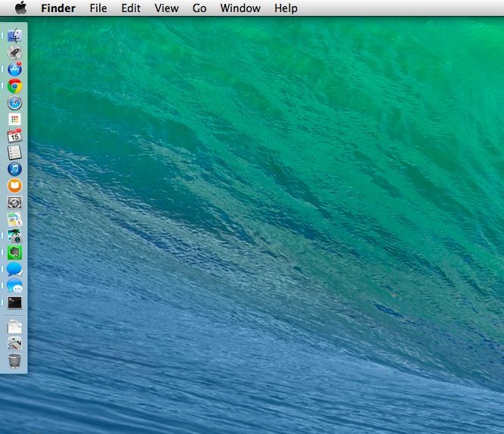The image size is (504, 434).
Task: Open the Terminal app in the Dock
Action: [14, 302]
